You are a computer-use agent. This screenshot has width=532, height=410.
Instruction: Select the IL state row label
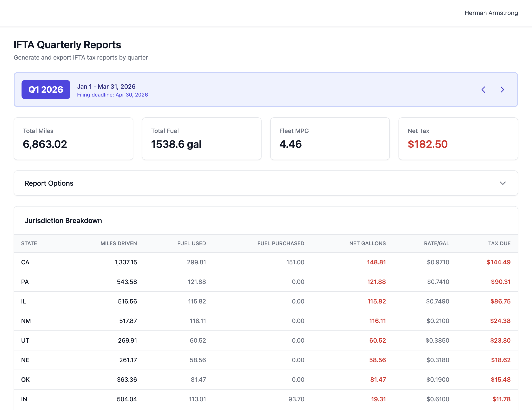(x=23, y=301)
